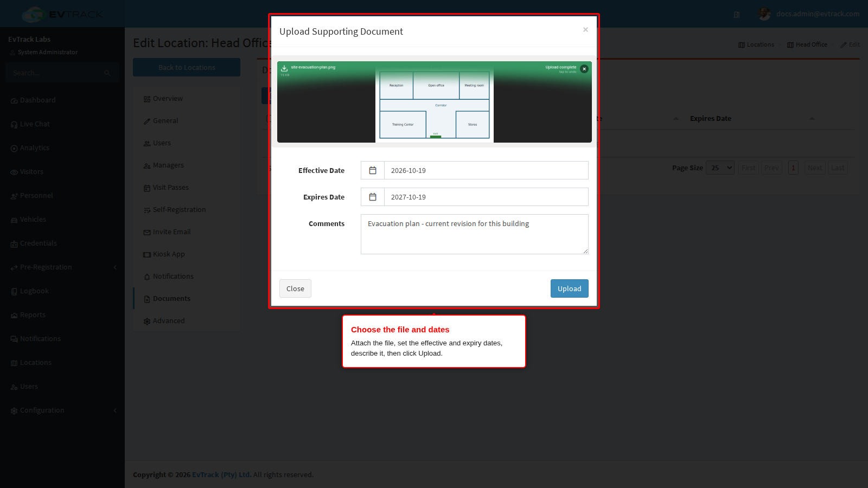Click the download icon on the uploaded file
868x488 pixels.
coord(284,68)
